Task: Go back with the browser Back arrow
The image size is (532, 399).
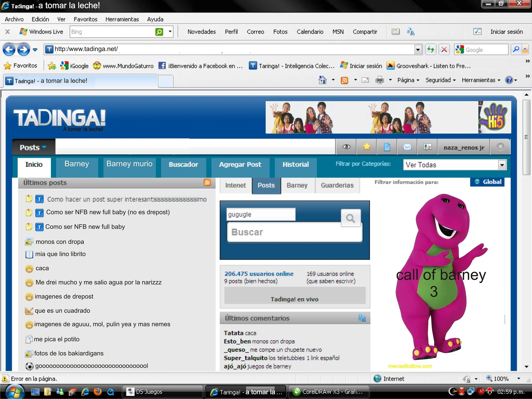Action: [x=9, y=50]
